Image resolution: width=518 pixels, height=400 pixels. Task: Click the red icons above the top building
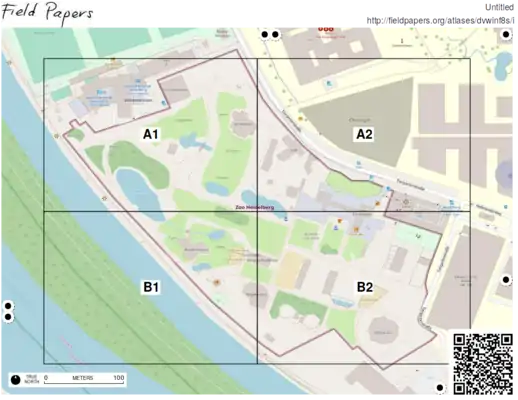pos(325,29)
